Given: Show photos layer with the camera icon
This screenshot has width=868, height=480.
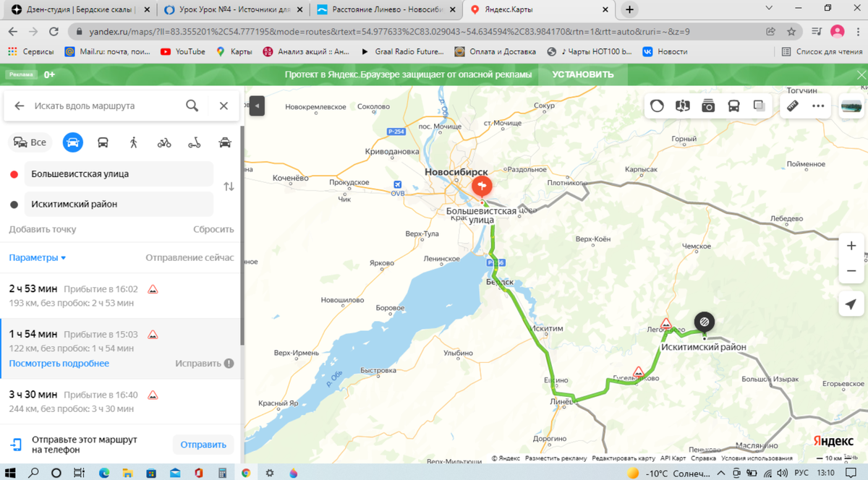Looking at the screenshot, I should coord(708,106).
